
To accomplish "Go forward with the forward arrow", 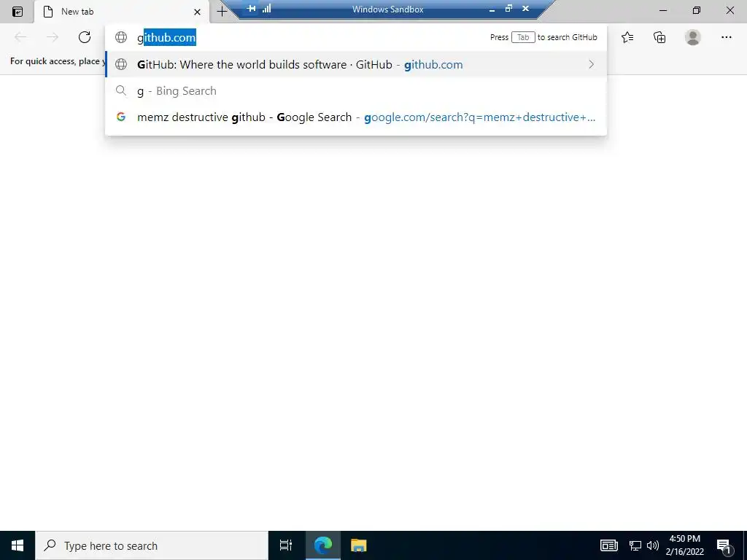I will pyautogui.click(x=53, y=37).
